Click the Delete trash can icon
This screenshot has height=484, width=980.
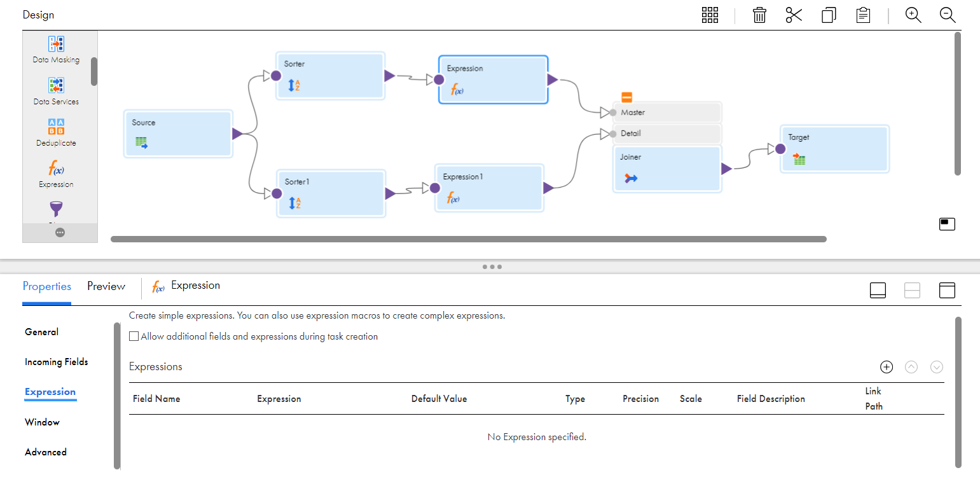[759, 15]
